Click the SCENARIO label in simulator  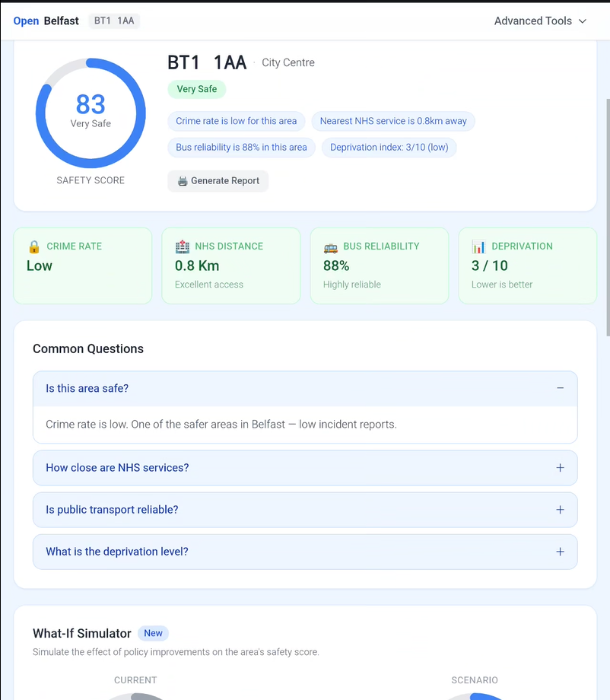(475, 680)
